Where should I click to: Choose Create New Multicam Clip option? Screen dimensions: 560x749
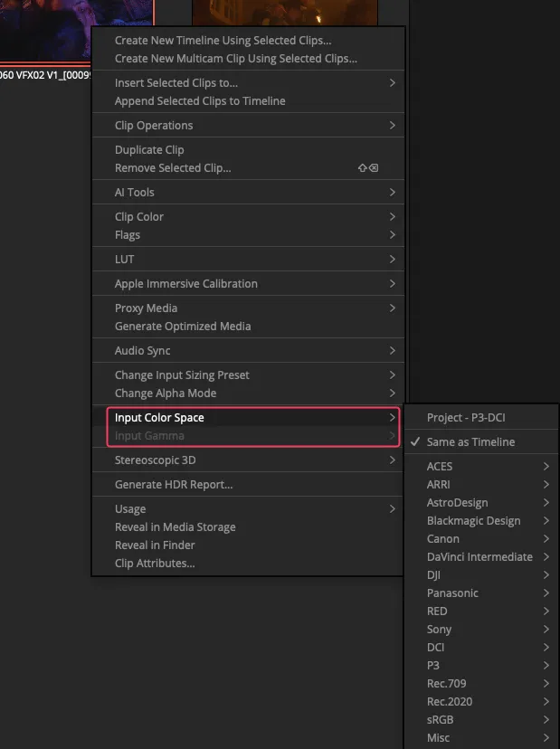pyautogui.click(x=235, y=59)
